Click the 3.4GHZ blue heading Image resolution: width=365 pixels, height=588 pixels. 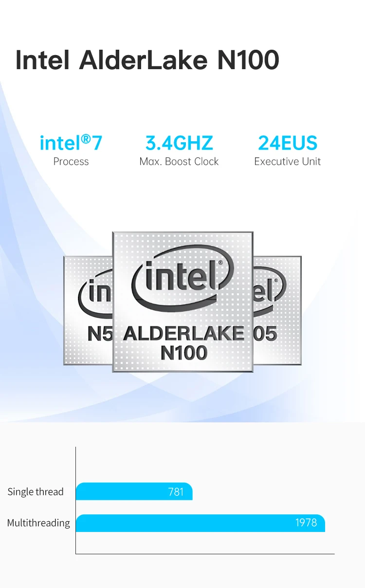(x=179, y=143)
